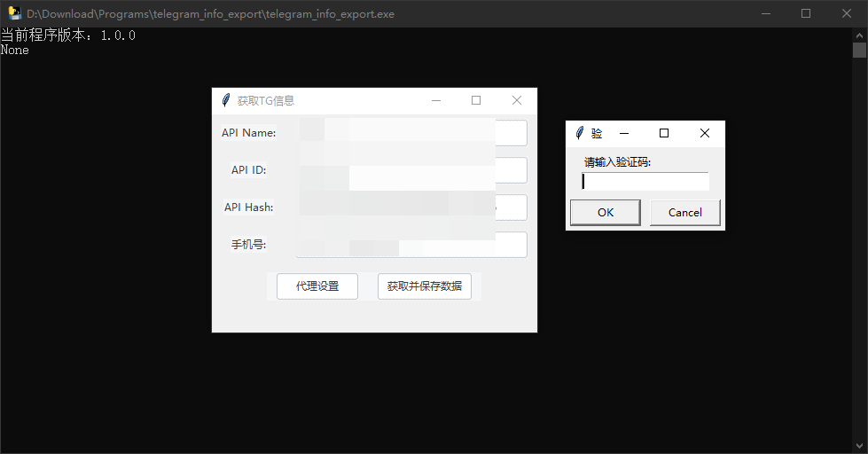This screenshot has height=454, width=868.
Task: Click the 手机号 phone number field
Action: coord(411,244)
